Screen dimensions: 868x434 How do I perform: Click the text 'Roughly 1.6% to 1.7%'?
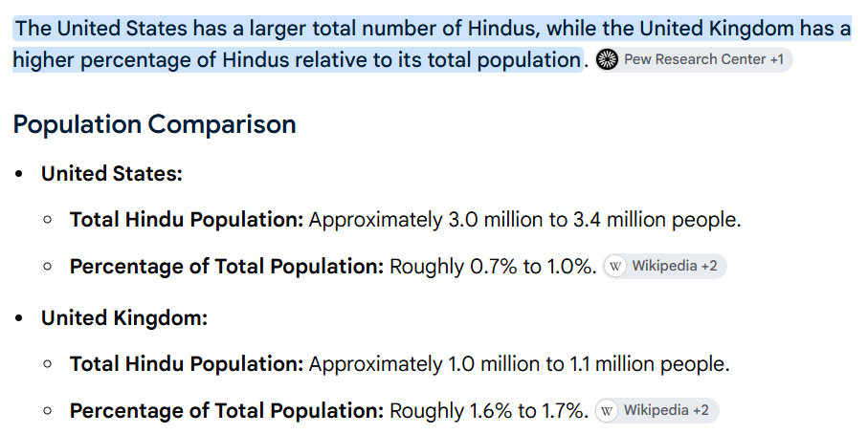pos(489,411)
